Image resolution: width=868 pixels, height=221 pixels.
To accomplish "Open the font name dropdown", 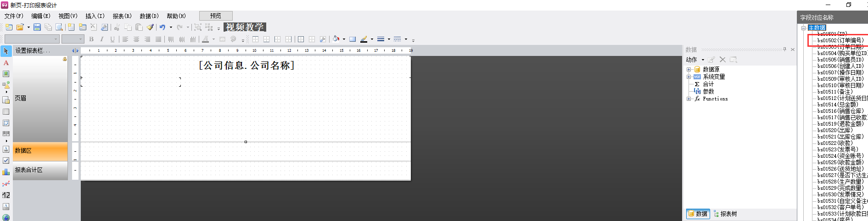I will click(56, 39).
